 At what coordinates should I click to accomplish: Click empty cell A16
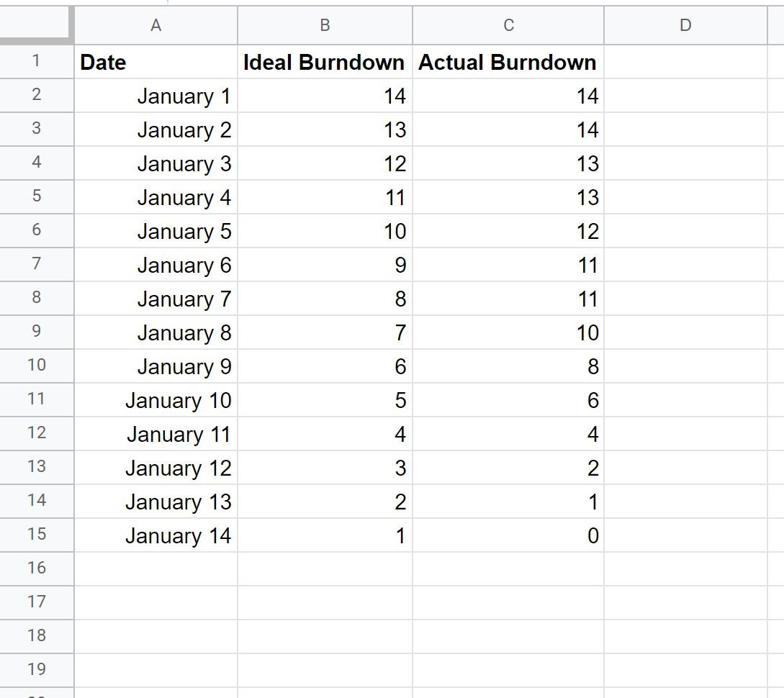(156, 568)
